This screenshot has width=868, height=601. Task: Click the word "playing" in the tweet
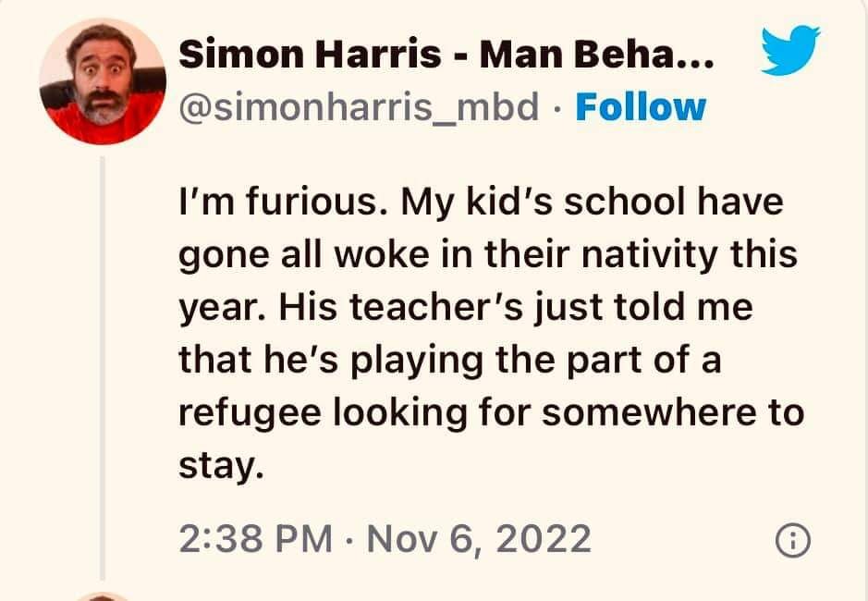point(417,362)
